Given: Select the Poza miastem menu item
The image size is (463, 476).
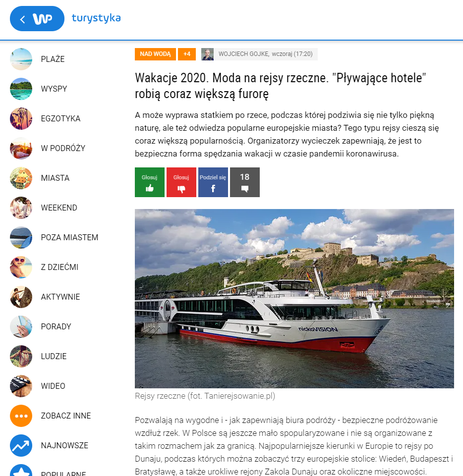Looking at the screenshot, I should 69,237.
